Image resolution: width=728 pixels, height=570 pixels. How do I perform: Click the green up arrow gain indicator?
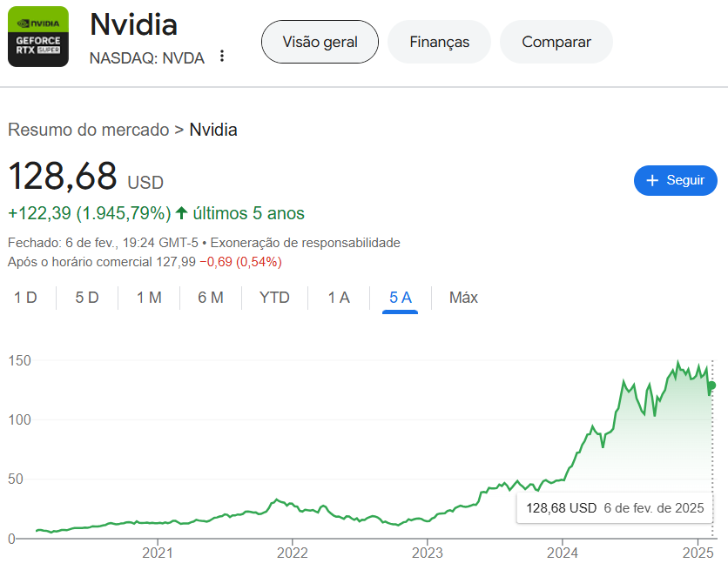(181, 213)
